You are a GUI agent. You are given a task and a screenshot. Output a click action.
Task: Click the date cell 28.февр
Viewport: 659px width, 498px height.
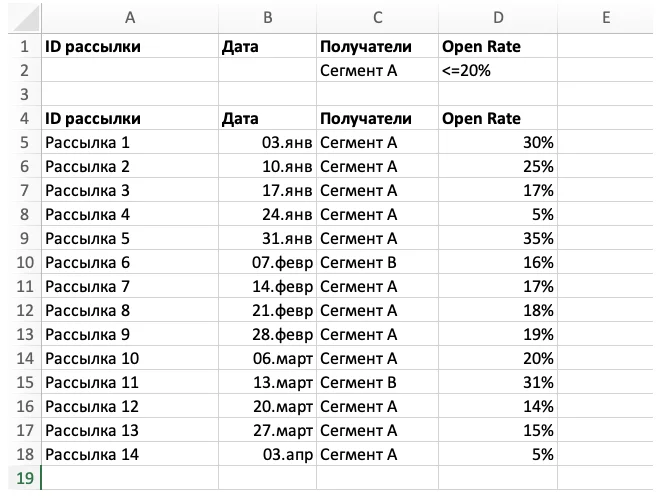267,334
